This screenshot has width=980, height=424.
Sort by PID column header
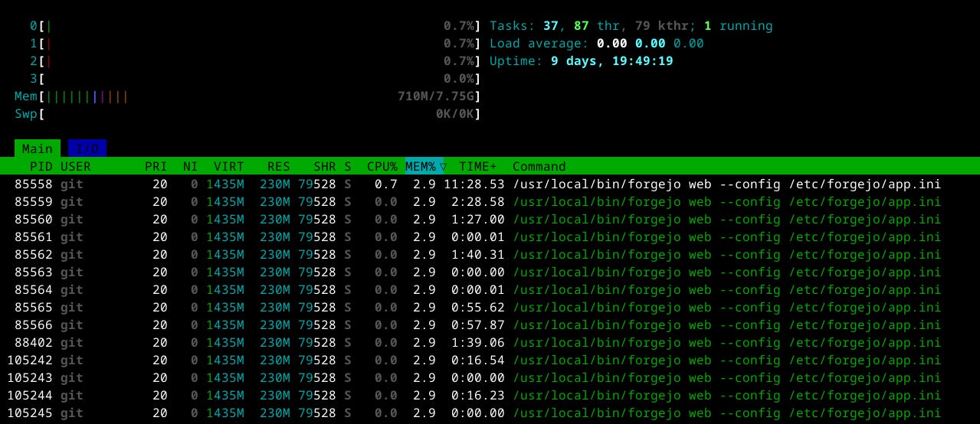coord(41,166)
